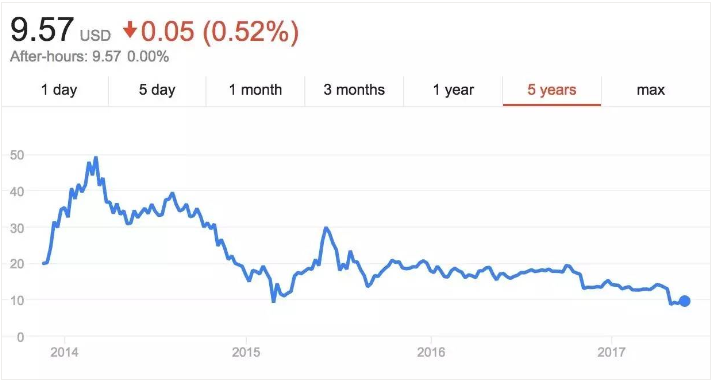
Task: Click the USD currency label
Action: tap(95, 35)
